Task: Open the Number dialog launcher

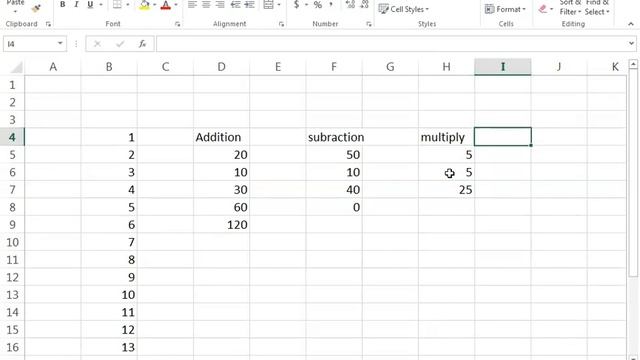Action: tap(369, 24)
